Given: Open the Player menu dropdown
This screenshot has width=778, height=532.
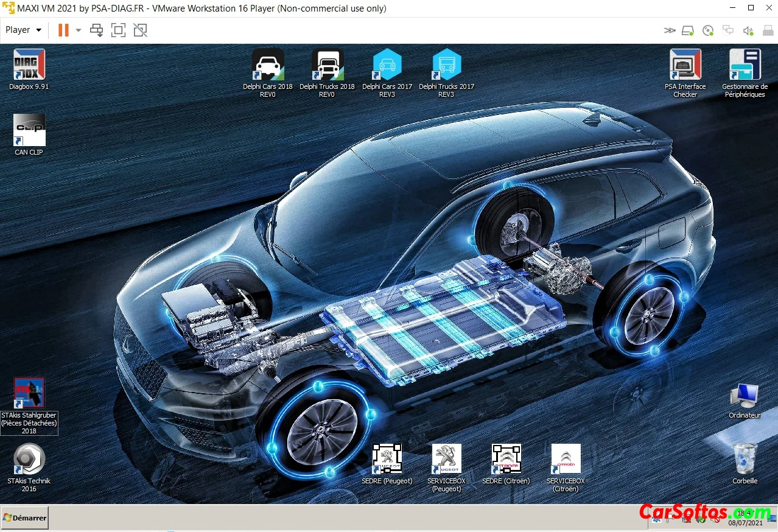Looking at the screenshot, I should coord(24,30).
